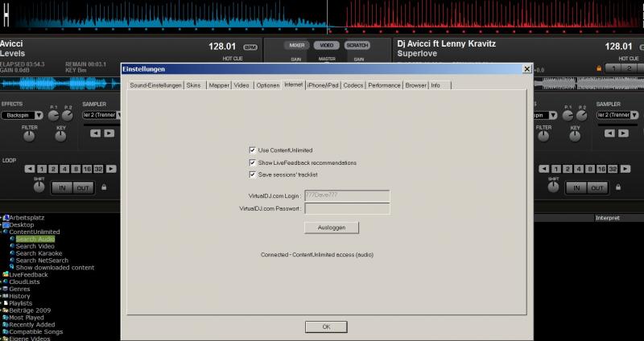Switch to the Optionen tab

tap(268, 85)
